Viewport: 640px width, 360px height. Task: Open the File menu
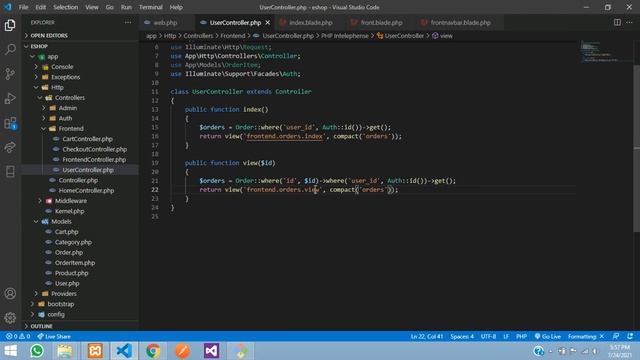[x=23, y=7]
